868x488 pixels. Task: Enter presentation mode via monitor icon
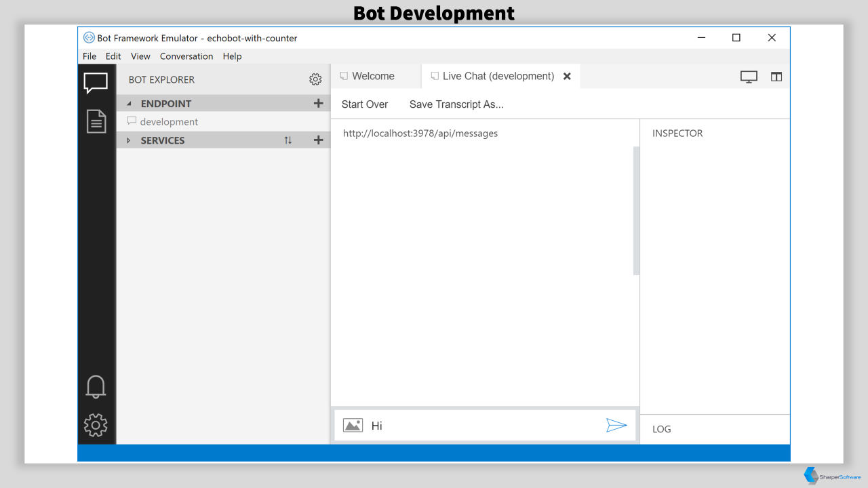[x=749, y=77]
